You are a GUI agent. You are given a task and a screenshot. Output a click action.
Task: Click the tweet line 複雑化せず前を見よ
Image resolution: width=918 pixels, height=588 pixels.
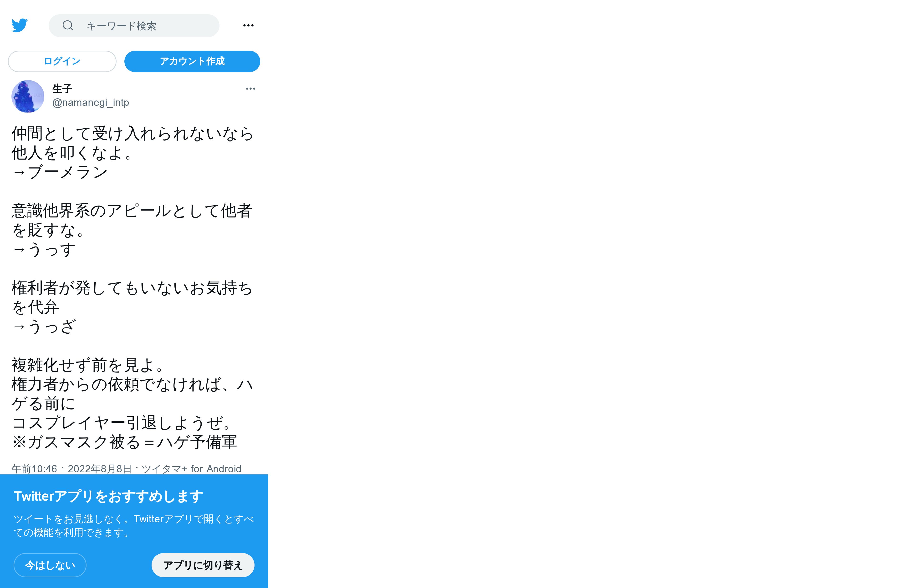[88, 365]
